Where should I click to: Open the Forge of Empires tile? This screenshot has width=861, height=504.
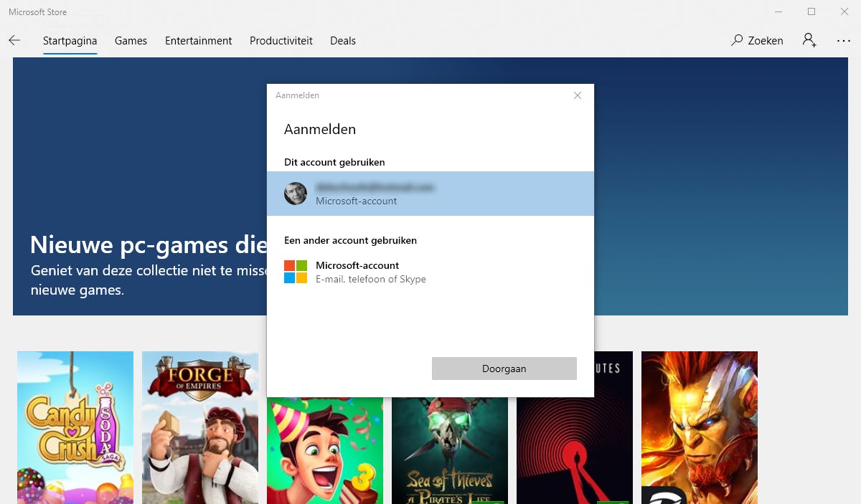[x=200, y=427]
